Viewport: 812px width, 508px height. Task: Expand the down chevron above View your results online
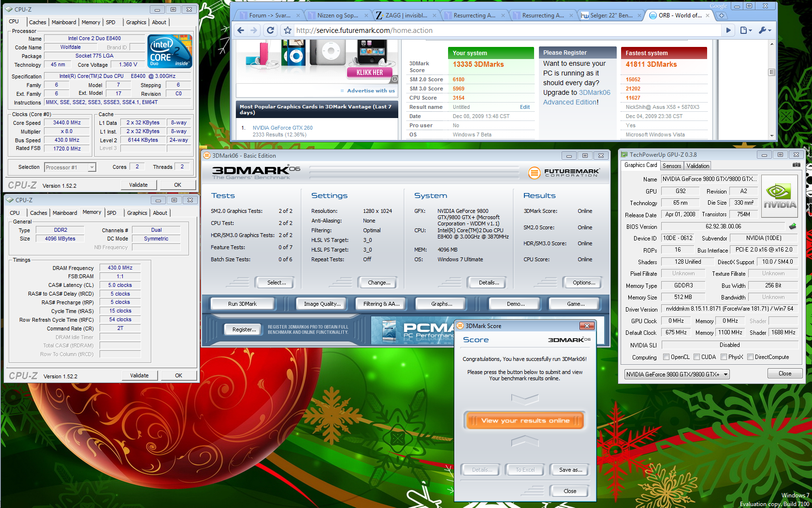click(x=525, y=399)
